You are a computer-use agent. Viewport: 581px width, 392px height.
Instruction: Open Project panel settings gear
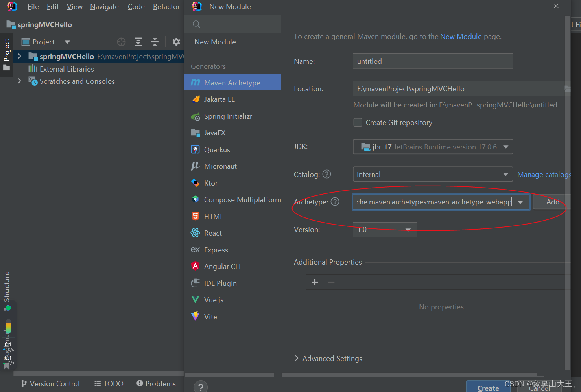[x=176, y=42]
